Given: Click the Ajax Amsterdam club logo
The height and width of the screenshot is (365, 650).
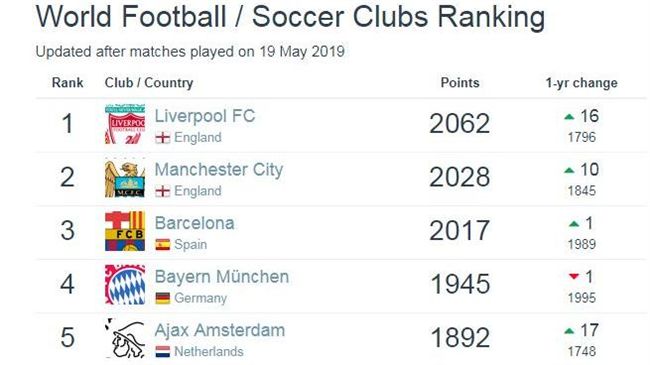Looking at the screenshot, I should 125,338.
